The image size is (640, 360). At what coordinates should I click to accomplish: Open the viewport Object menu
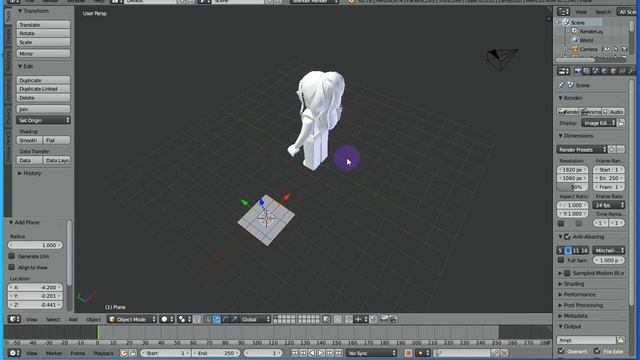click(93, 320)
